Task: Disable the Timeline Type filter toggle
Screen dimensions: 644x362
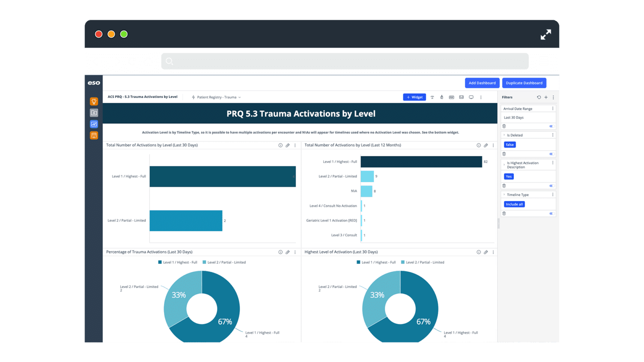Action: (x=551, y=213)
